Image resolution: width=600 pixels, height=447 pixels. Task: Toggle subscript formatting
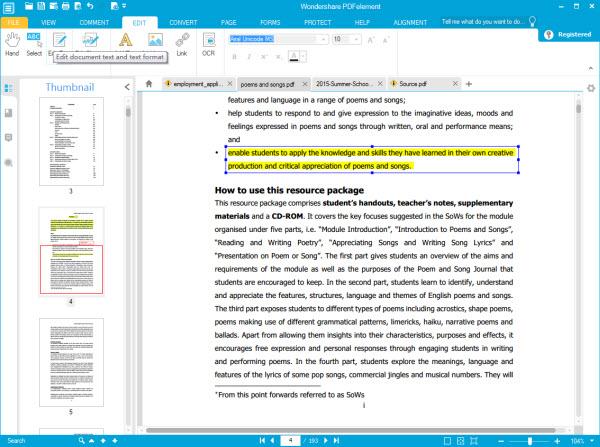click(x=279, y=57)
